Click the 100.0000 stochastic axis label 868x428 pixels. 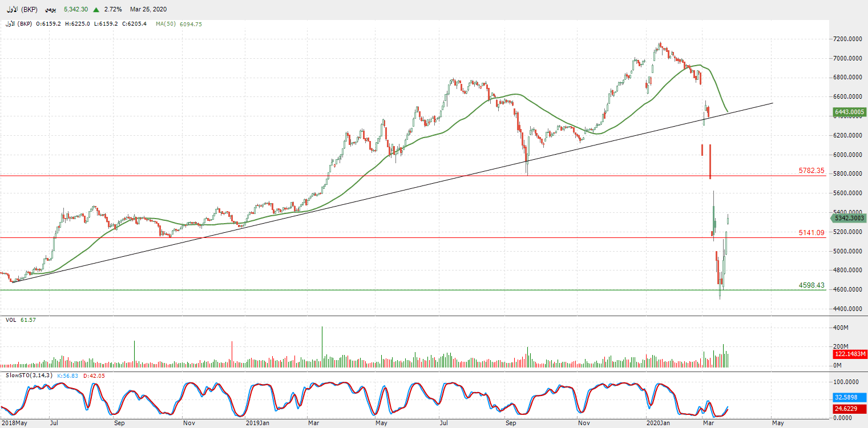[846, 382]
